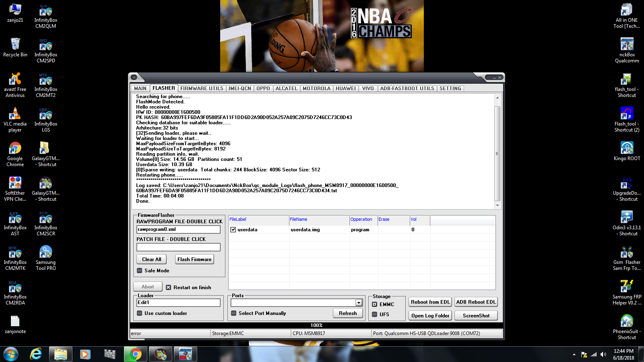
Task: Click the empty PATCH FILE field
Action: point(179,247)
